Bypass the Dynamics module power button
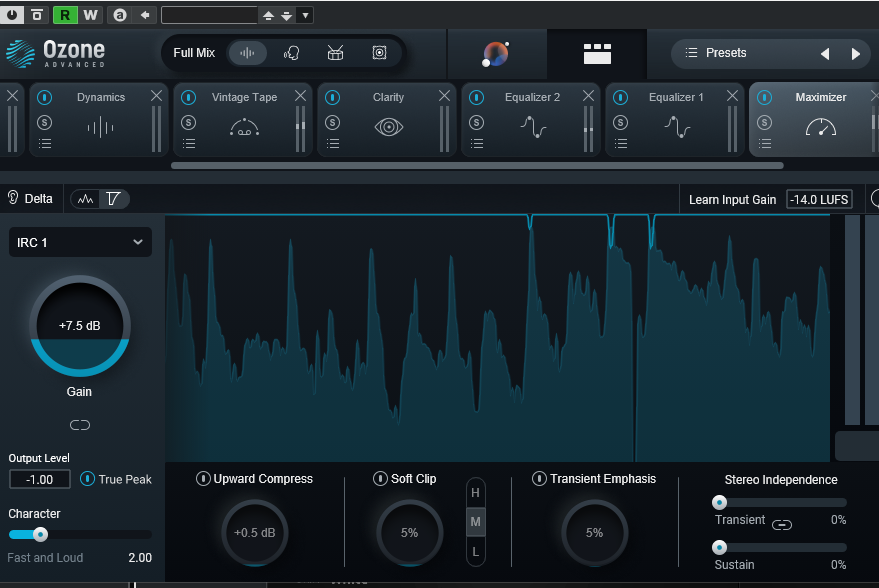The width and height of the screenshot is (879, 588). (x=44, y=98)
